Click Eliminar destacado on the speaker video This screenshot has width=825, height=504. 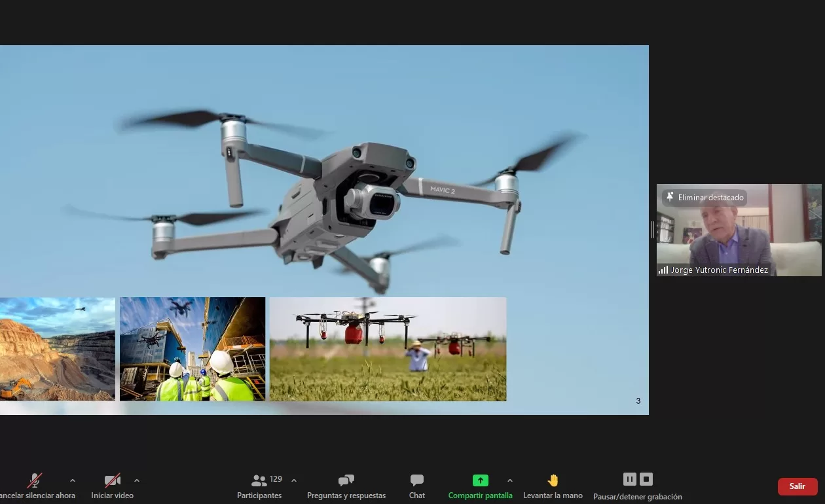point(705,197)
